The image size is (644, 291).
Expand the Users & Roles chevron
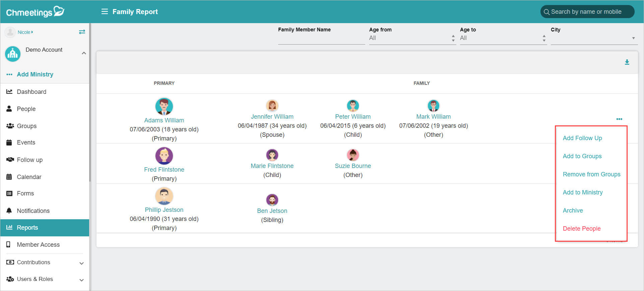click(x=81, y=280)
